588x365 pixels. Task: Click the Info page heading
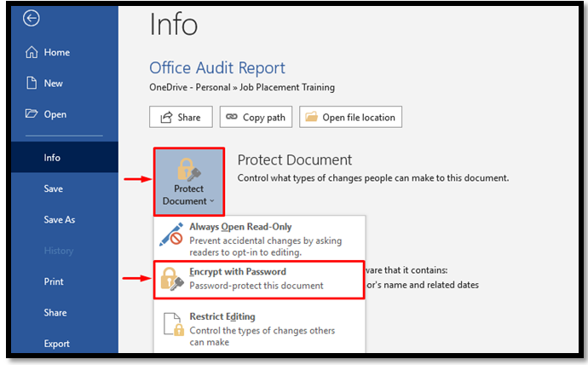[x=173, y=24]
